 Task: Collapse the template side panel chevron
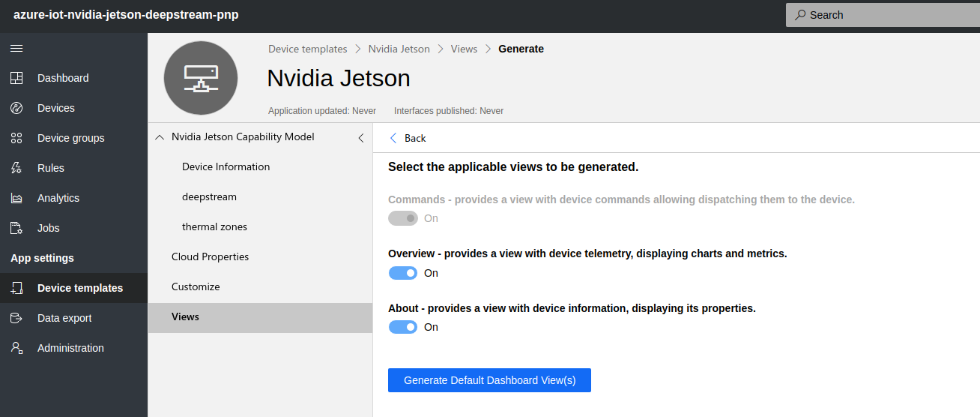(361, 138)
